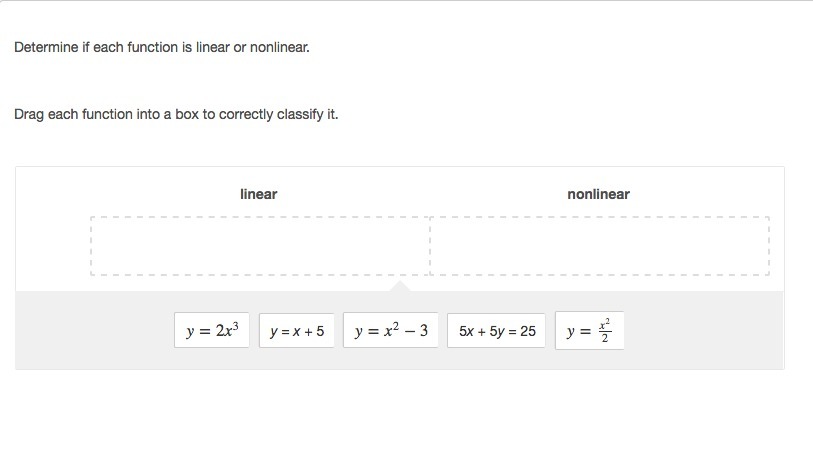
Task: Click the 'Determine if each function' instruction text
Action: pos(162,47)
